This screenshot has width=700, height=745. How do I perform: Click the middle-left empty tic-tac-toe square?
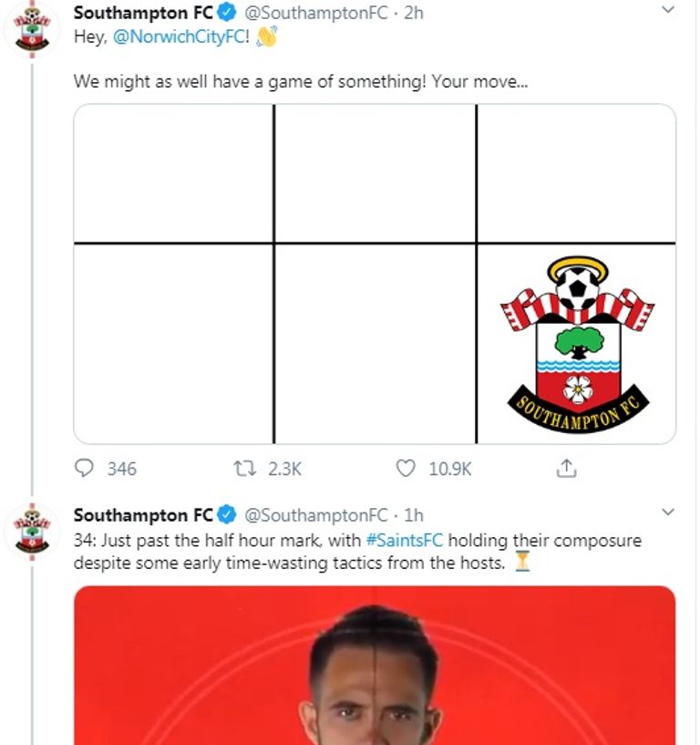coord(174,344)
